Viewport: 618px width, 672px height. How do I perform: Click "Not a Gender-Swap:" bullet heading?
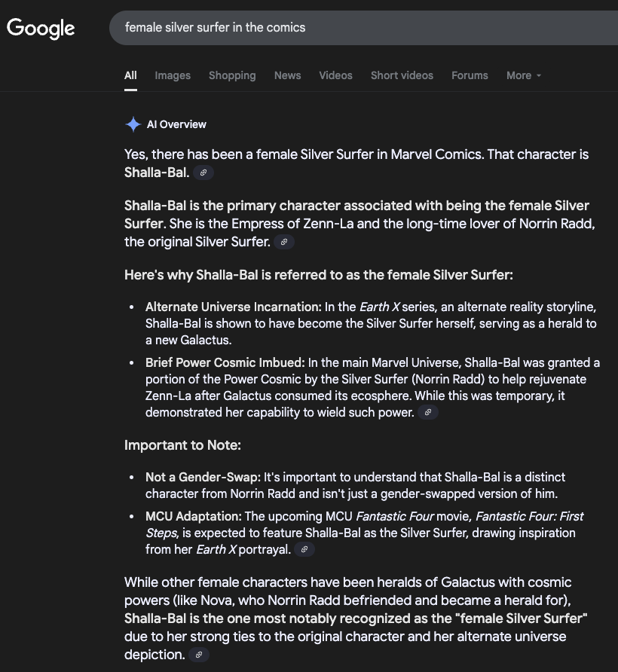coord(203,477)
